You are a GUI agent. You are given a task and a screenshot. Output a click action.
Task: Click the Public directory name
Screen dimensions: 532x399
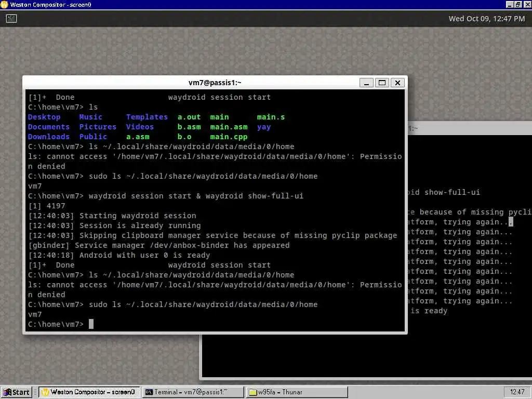tap(93, 137)
